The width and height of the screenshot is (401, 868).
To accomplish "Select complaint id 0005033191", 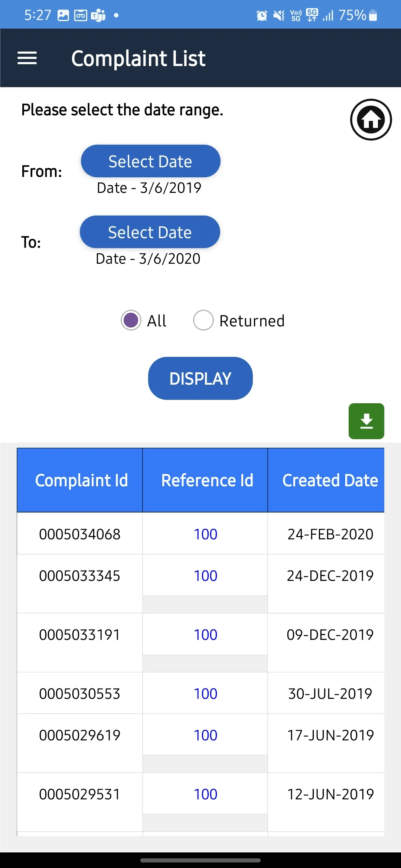I will click(80, 635).
